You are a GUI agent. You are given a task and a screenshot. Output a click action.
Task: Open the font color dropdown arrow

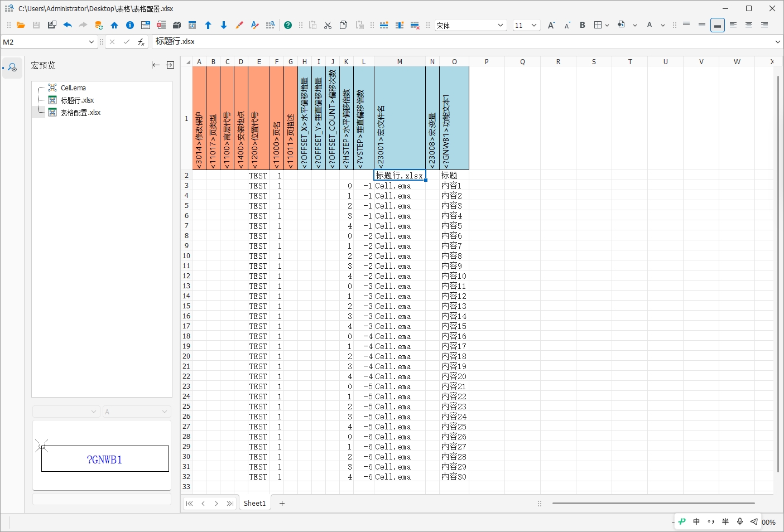coord(663,25)
